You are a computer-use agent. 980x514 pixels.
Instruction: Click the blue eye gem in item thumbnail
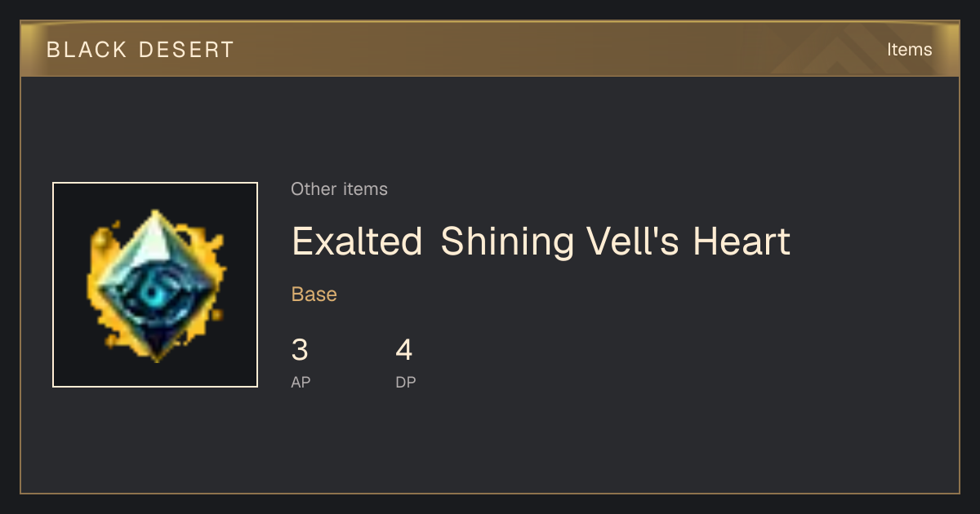tap(153, 290)
